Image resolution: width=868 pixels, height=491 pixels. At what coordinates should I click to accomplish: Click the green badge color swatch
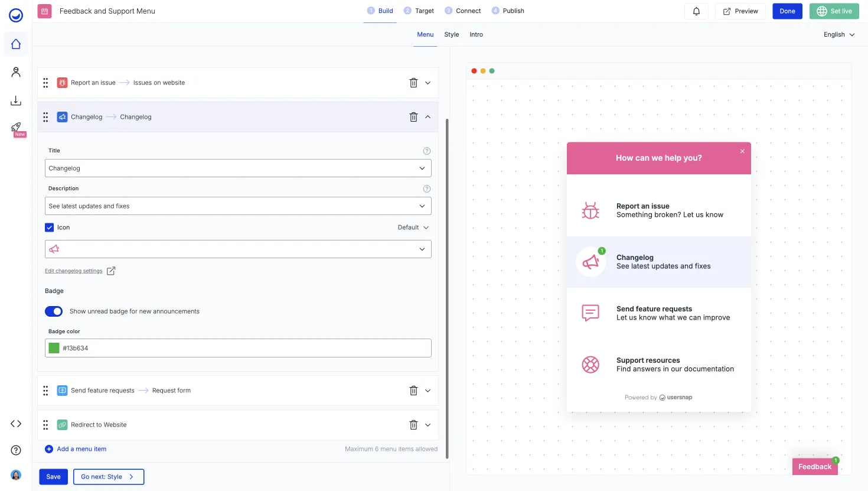[x=54, y=348]
